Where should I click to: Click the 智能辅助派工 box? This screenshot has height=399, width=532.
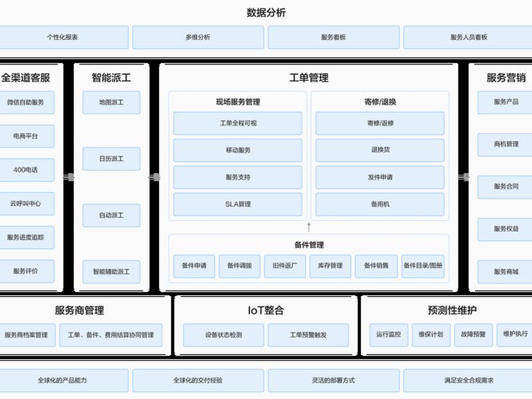tap(111, 272)
